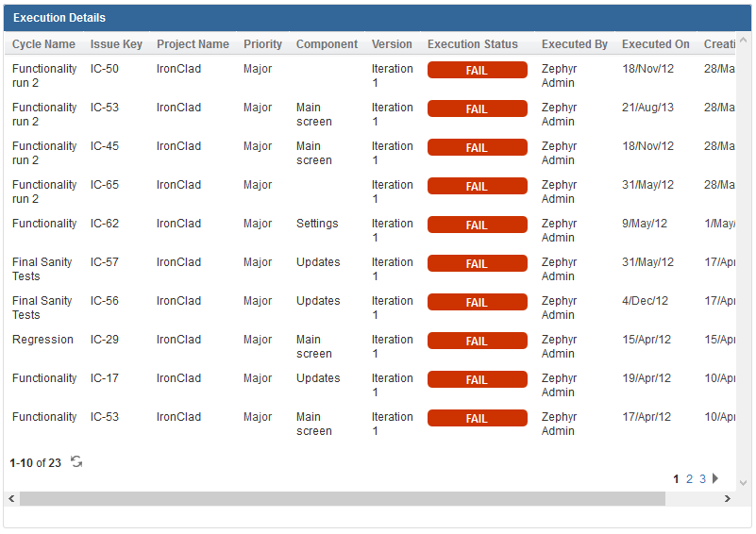Click Updates component in IC-17 row
The width and height of the screenshot is (756, 534).
(x=318, y=378)
